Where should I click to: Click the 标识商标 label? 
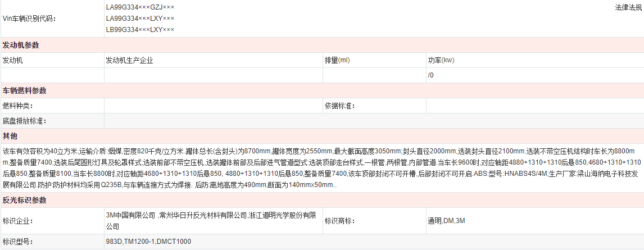(x=339, y=221)
